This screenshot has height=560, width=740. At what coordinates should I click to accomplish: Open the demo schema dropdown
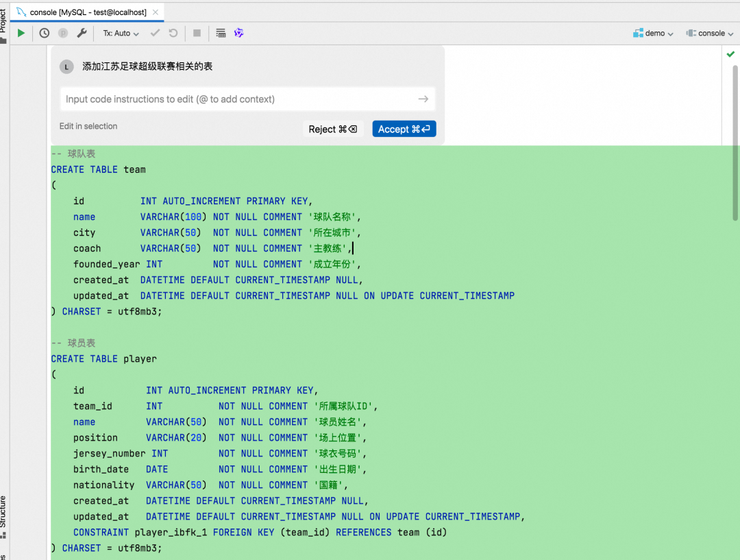(x=653, y=33)
